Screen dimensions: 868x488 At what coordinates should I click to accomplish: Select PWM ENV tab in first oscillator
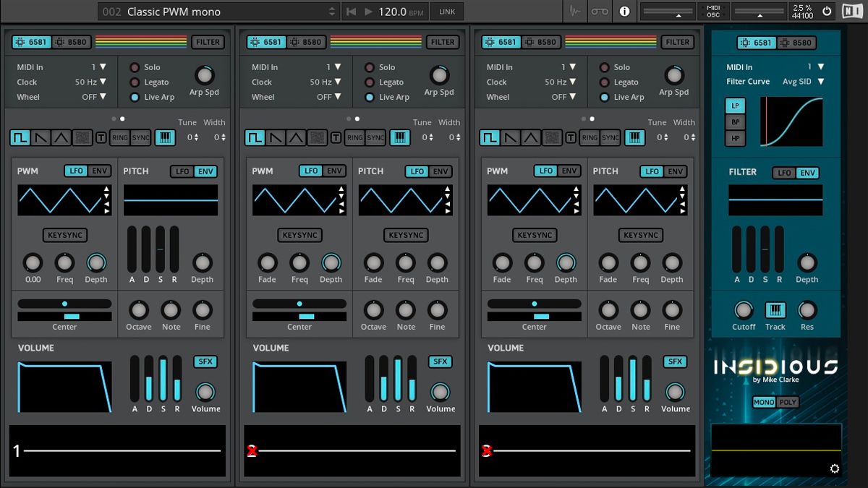[x=99, y=171]
